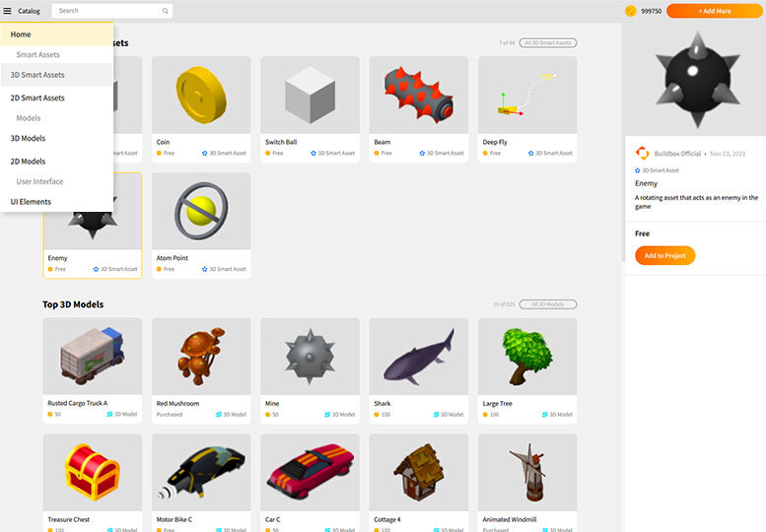
Task: Click the Deep Fly card's 3D Smart Asset tag
Action: click(x=550, y=154)
